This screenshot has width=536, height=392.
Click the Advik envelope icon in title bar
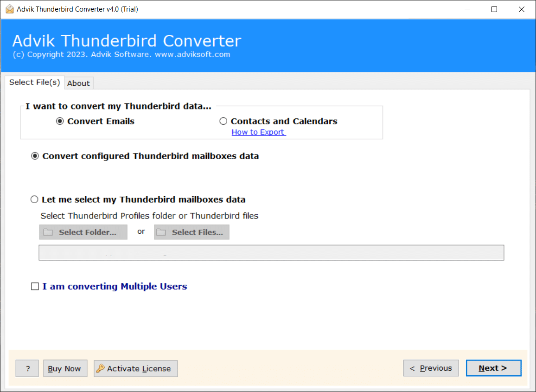tap(10, 9)
